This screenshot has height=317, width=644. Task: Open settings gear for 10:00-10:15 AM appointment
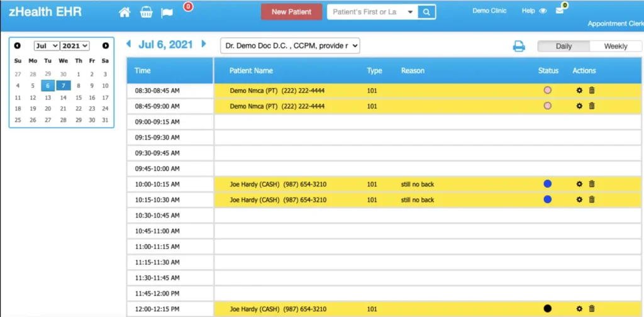point(579,184)
